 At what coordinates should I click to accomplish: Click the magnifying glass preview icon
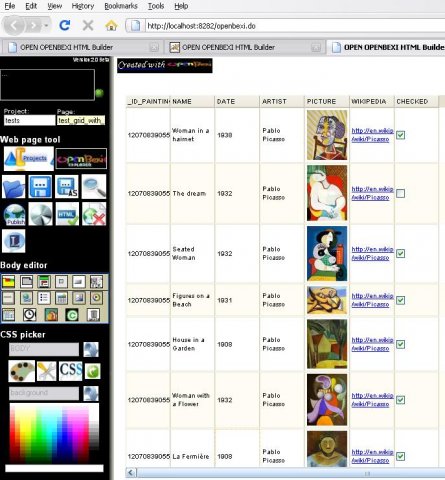94,187
